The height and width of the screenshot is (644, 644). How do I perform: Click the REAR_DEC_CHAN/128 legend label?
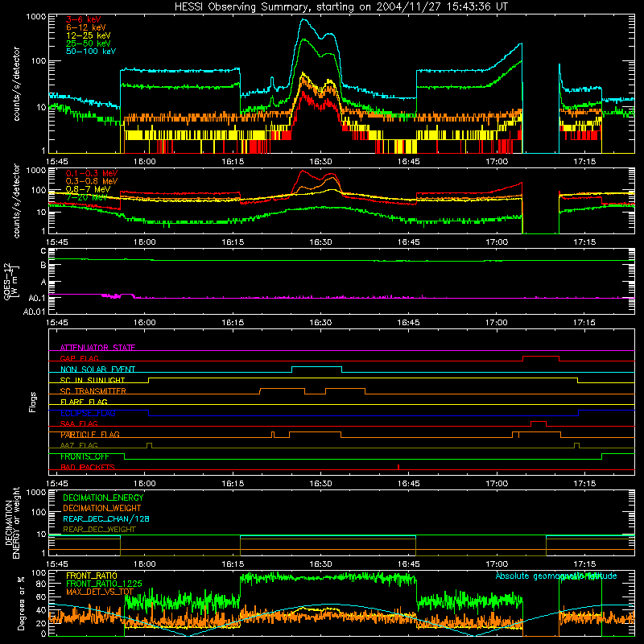pyautogui.click(x=106, y=518)
